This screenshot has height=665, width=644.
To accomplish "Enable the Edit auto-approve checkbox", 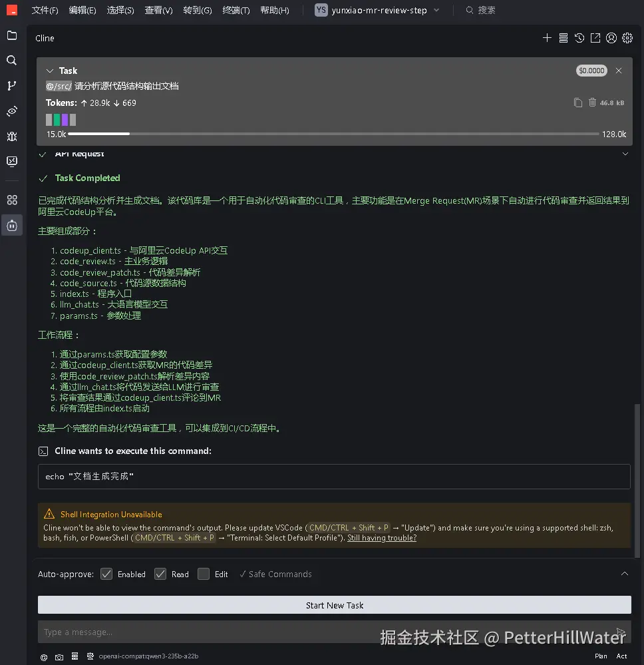I will [204, 574].
